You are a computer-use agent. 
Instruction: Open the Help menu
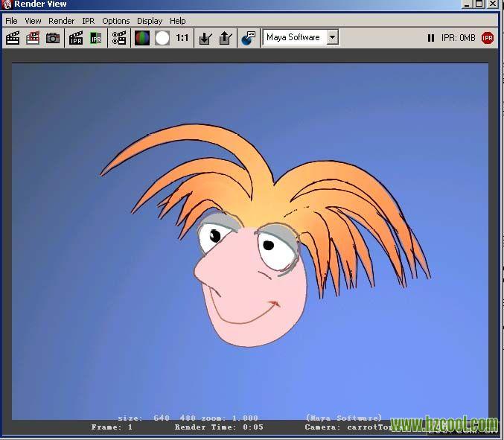177,21
